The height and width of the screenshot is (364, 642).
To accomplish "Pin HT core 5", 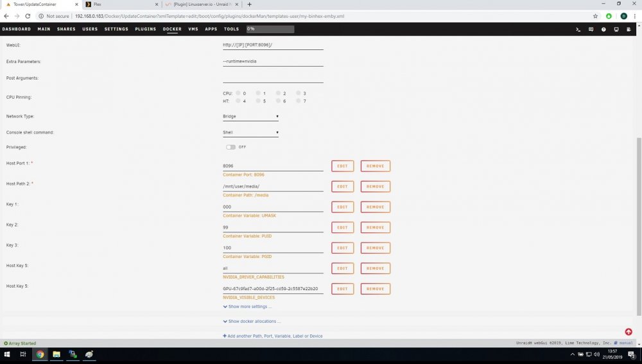I will coord(258,101).
